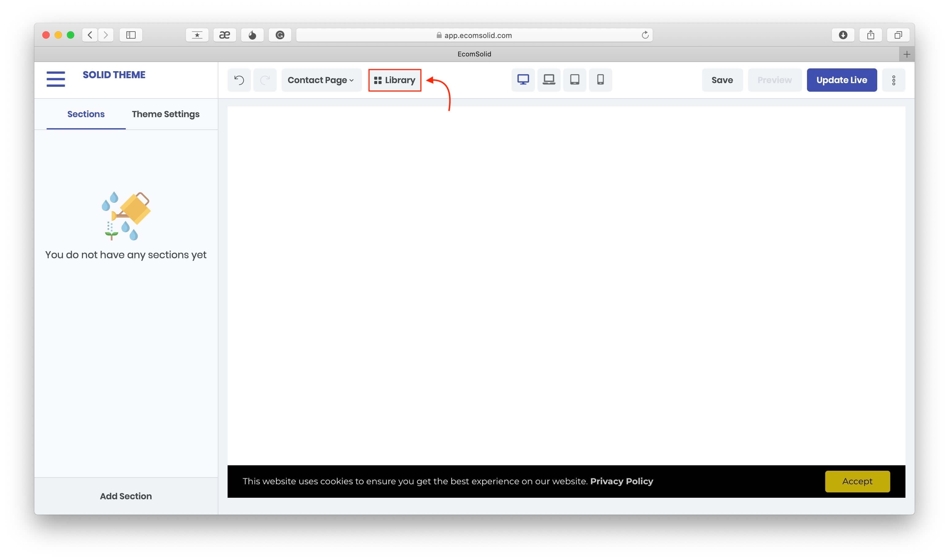Screen dimensions: 949x560
Task: Reload the page with refresh icon
Action: (x=645, y=35)
